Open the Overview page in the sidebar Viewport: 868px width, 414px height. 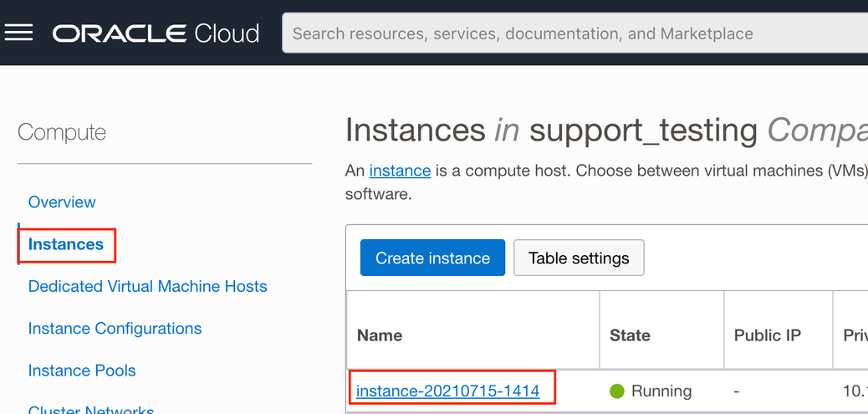(x=62, y=202)
